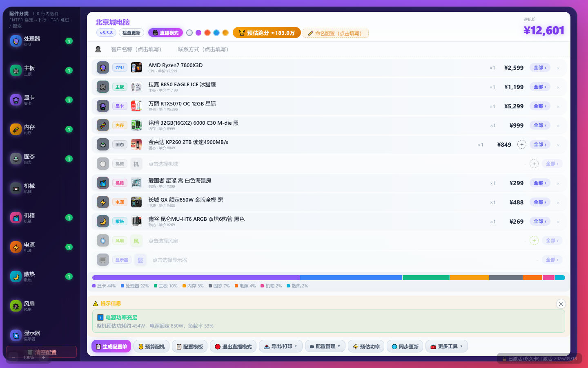Click the plus icon in the 风扇 row

[x=534, y=240]
